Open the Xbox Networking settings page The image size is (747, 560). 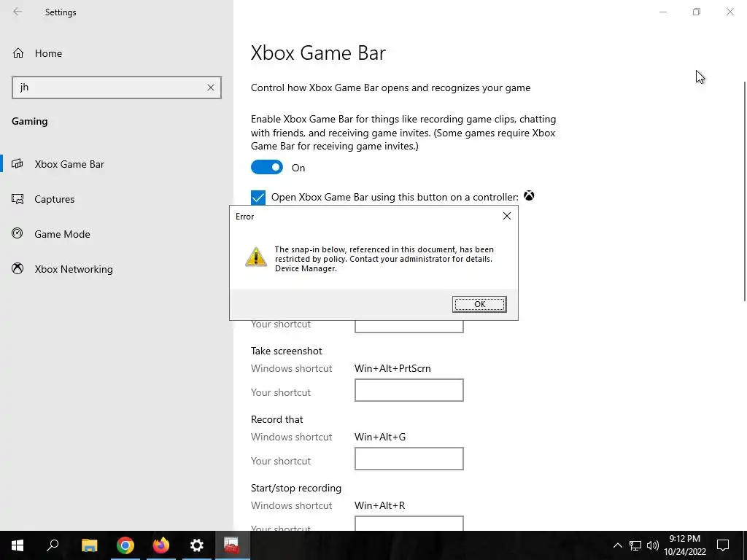[x=117, y=269]
